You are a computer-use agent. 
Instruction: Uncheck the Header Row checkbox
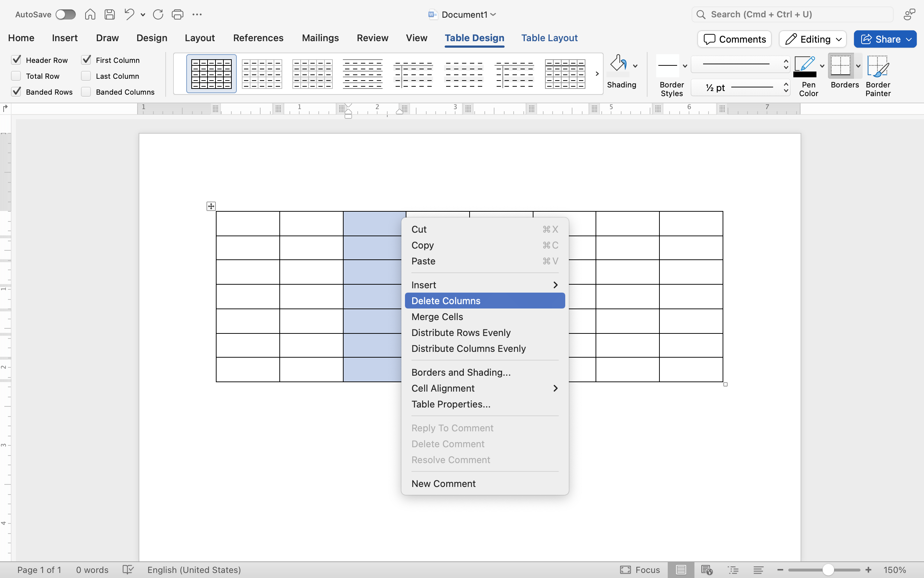pyautogui.click(x=16, y=60)
